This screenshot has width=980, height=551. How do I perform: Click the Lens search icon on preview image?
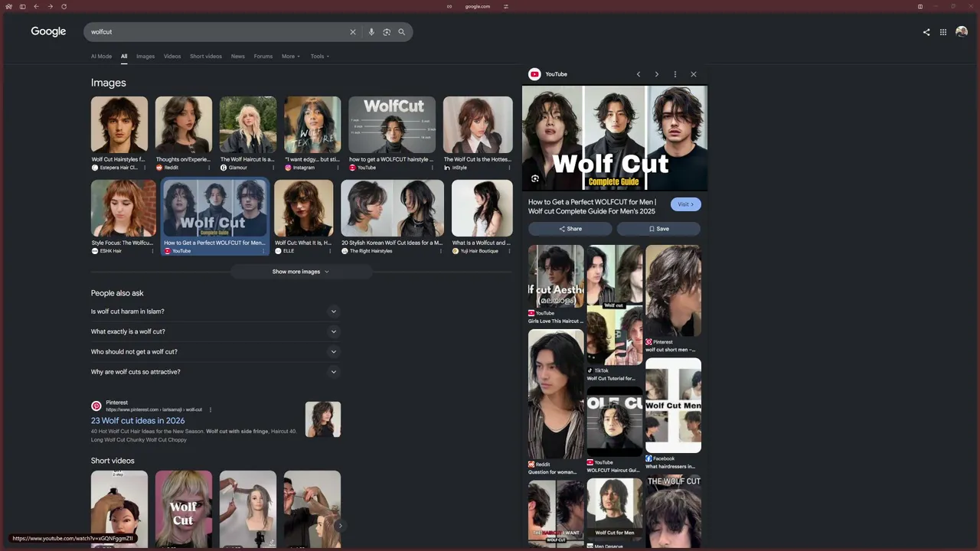point(535,178)
